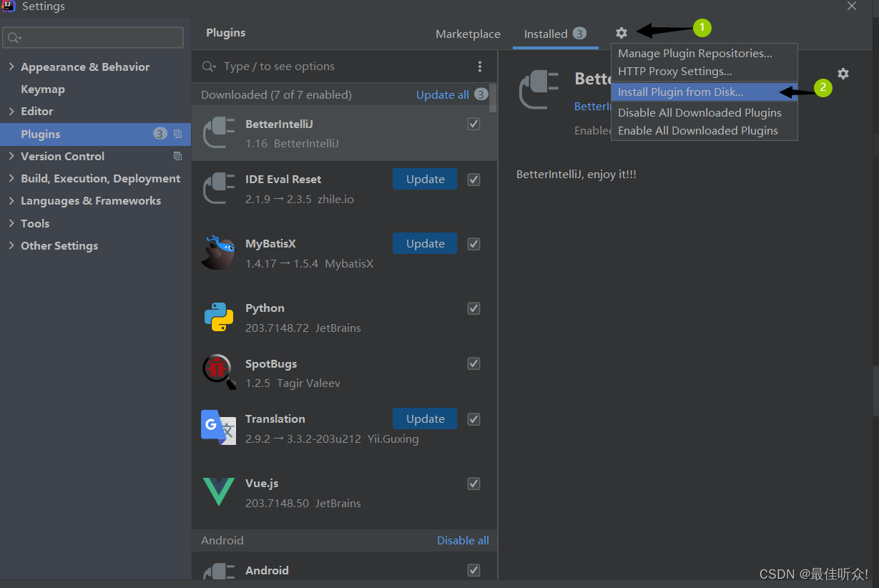Expand the Version Control node
The width and height of the screenshot is (879, 588).
click(x=11, y=156)
